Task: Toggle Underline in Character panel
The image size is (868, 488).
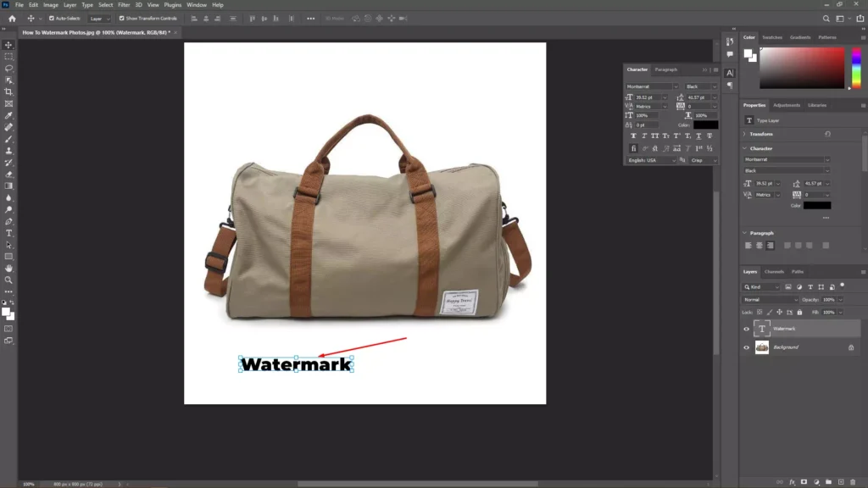Action: pyautogui.click(x=698, y=136)
